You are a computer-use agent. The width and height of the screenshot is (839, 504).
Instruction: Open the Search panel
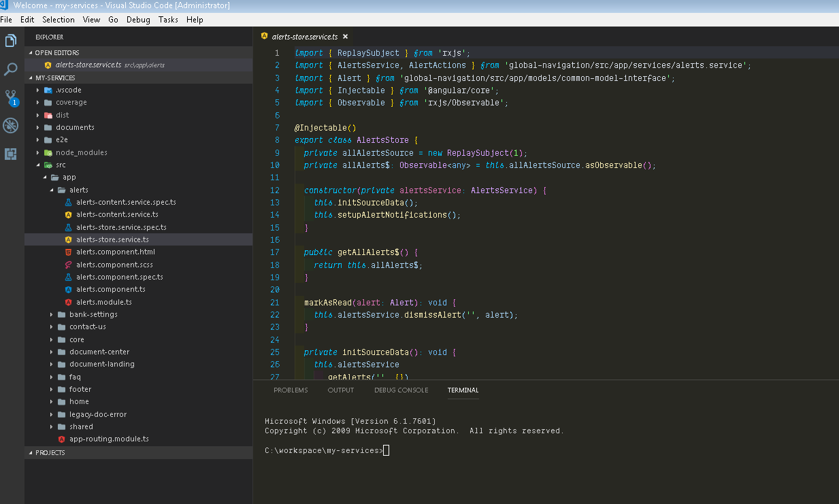coord(10,69)
